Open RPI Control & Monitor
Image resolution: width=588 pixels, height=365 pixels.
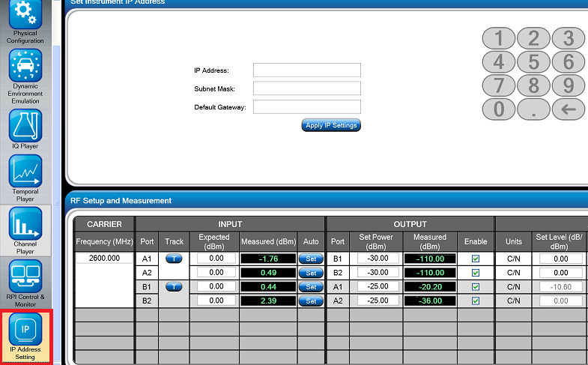[x=25, y=276]
